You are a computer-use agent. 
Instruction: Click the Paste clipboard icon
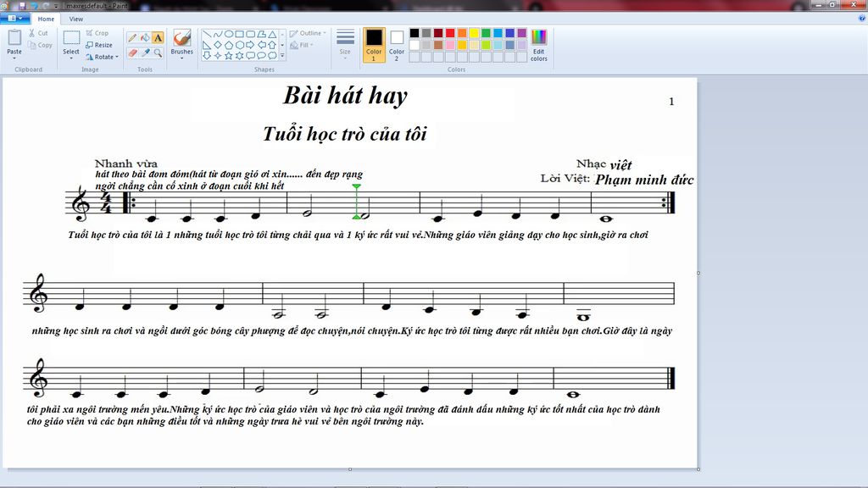click(x=14, y=37)
